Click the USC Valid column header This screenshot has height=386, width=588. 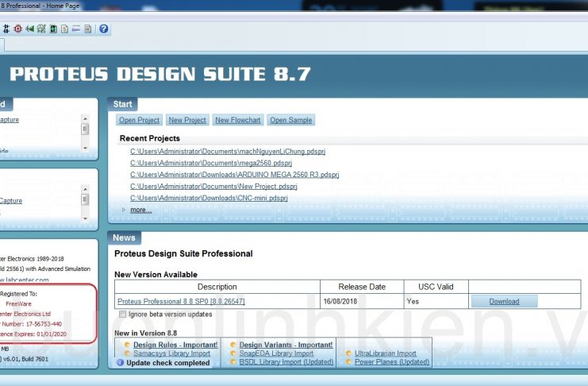[436, 287]
